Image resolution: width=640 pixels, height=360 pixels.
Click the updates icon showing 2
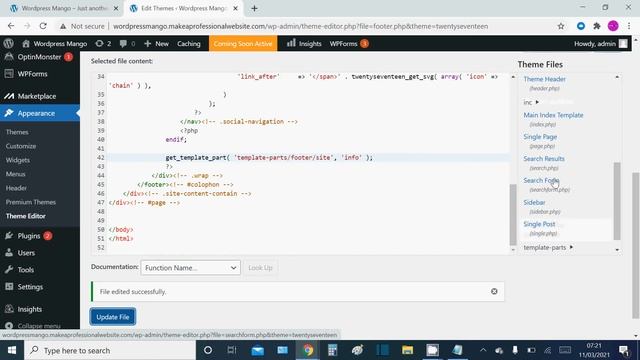(103, 43)
